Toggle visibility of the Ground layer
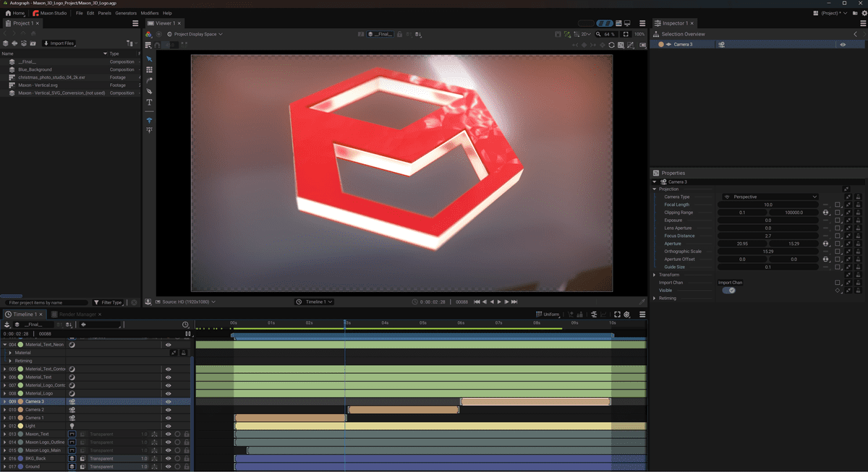868x472 pixels. click(x=169, y=467)
